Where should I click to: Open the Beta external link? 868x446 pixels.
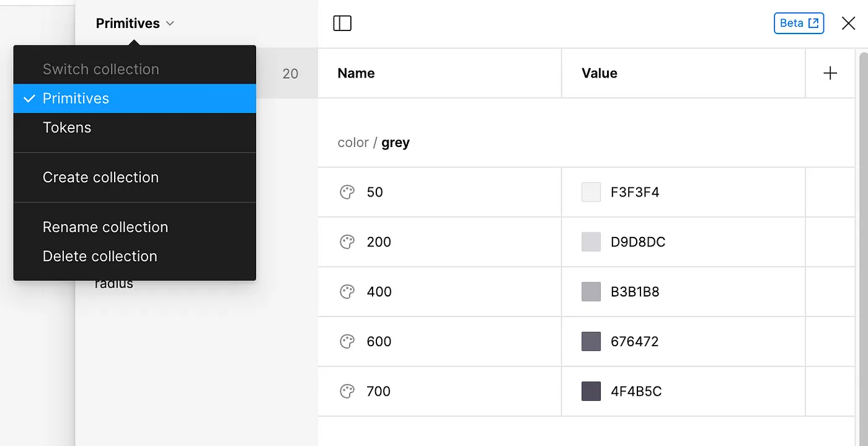coord(799,24)
